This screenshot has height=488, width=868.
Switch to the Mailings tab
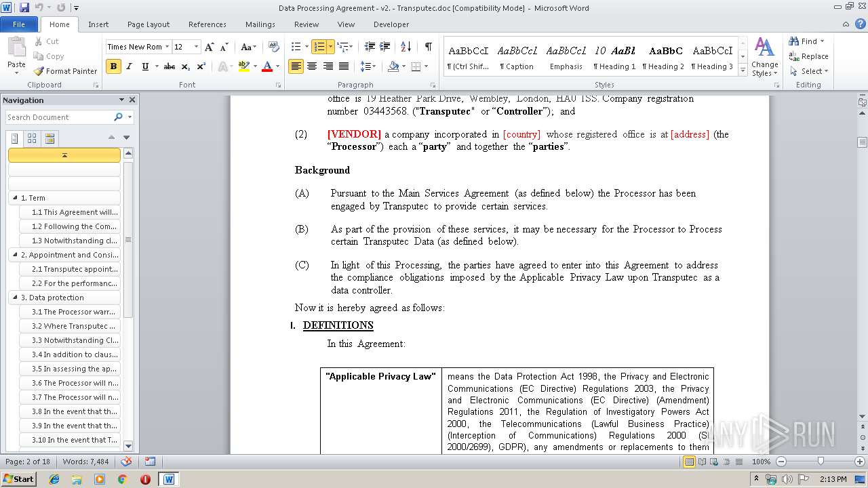point(260,24)
